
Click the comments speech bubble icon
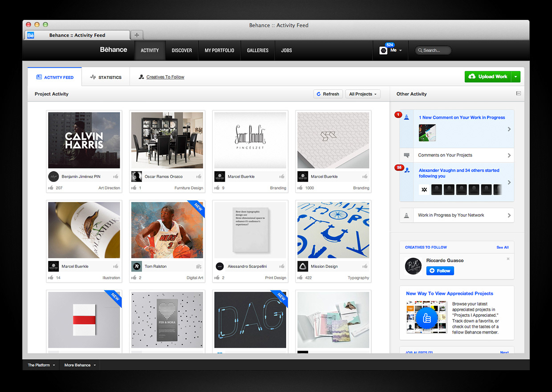[406, 155]
